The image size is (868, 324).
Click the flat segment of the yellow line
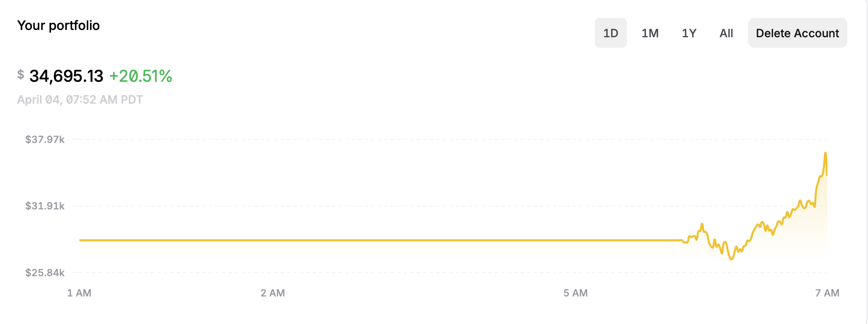(381, 240)
